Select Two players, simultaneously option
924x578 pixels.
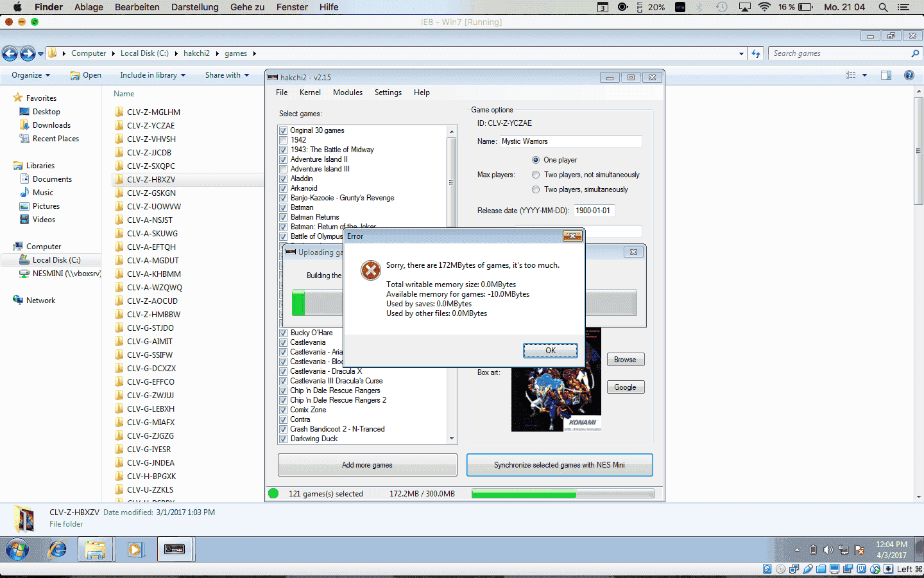pyautogui.click(x=536, y=189)
